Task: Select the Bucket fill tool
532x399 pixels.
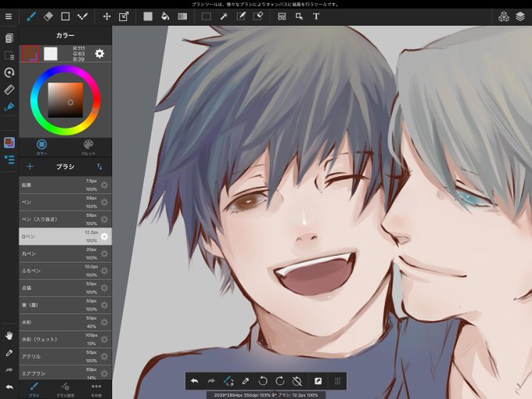Action: tap(165, 16)
